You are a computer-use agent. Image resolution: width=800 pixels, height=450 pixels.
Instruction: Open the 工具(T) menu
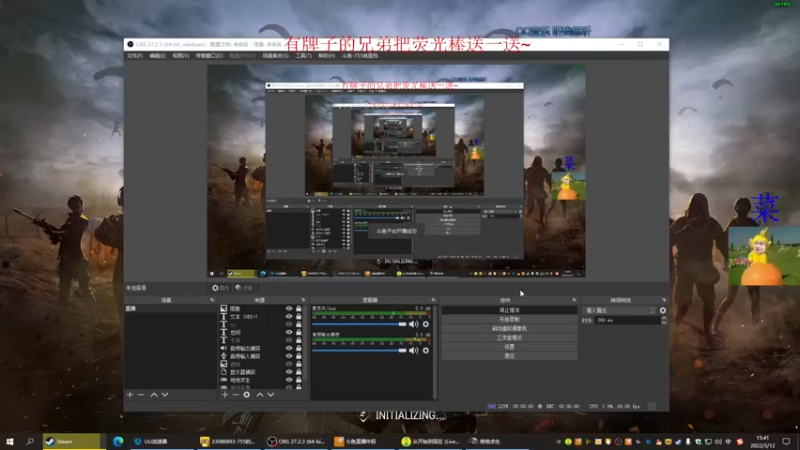coord(304,56)
